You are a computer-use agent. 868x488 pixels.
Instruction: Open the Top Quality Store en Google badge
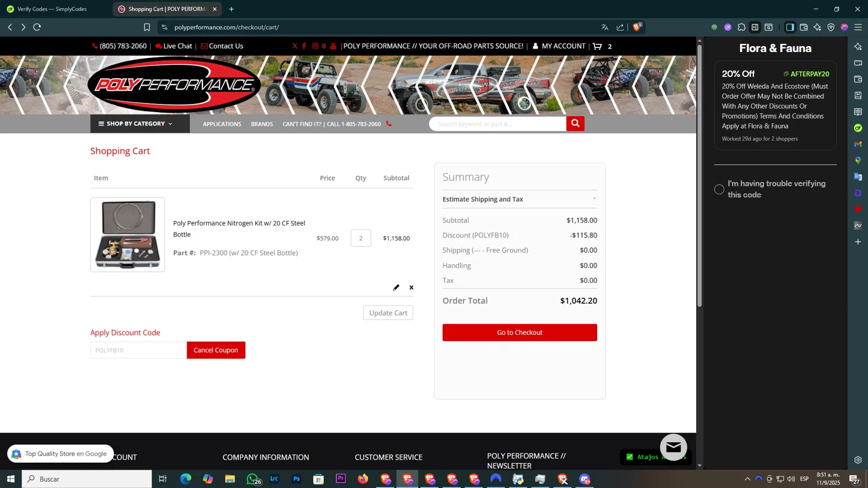point(60,454)
